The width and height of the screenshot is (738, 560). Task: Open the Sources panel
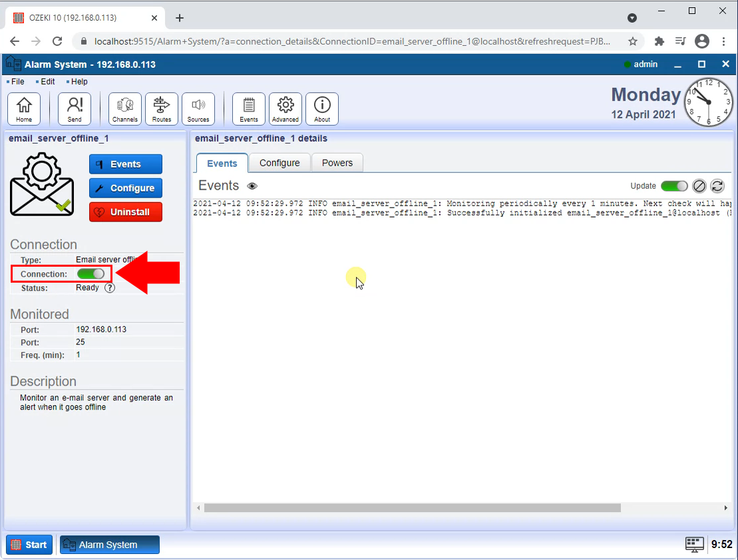198,108
